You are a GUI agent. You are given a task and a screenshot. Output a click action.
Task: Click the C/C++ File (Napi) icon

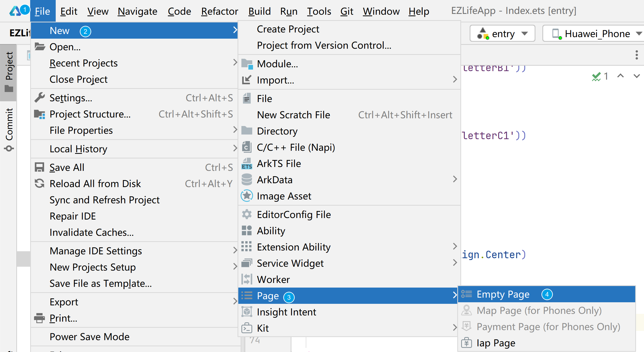pyautogui.click(x=247, y=147)
